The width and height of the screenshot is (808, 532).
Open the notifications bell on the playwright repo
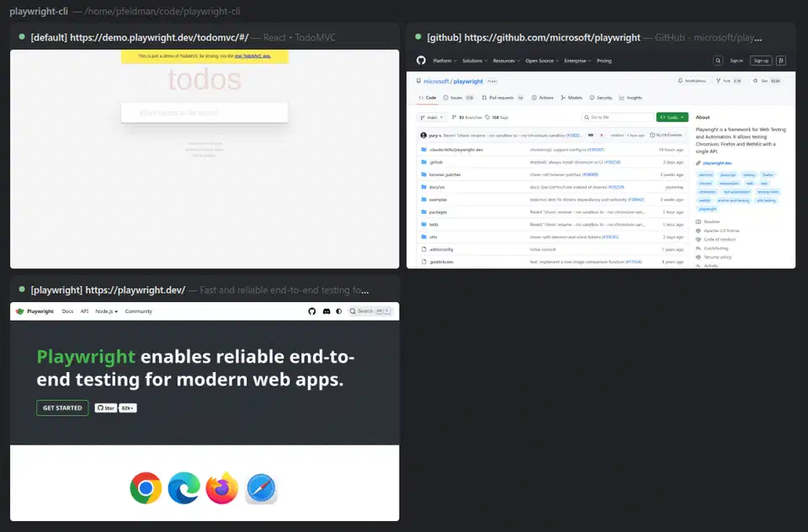pos(683,81)
